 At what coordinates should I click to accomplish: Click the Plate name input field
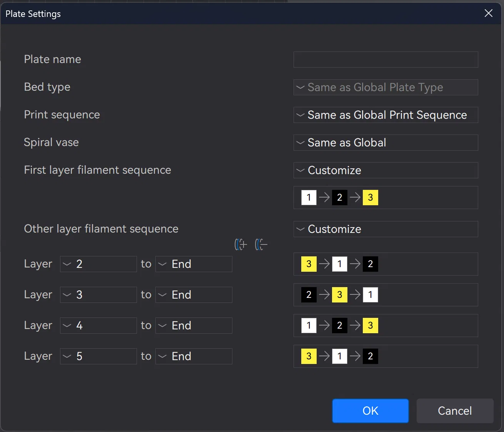pyautogui.click(x=386, y=60)
